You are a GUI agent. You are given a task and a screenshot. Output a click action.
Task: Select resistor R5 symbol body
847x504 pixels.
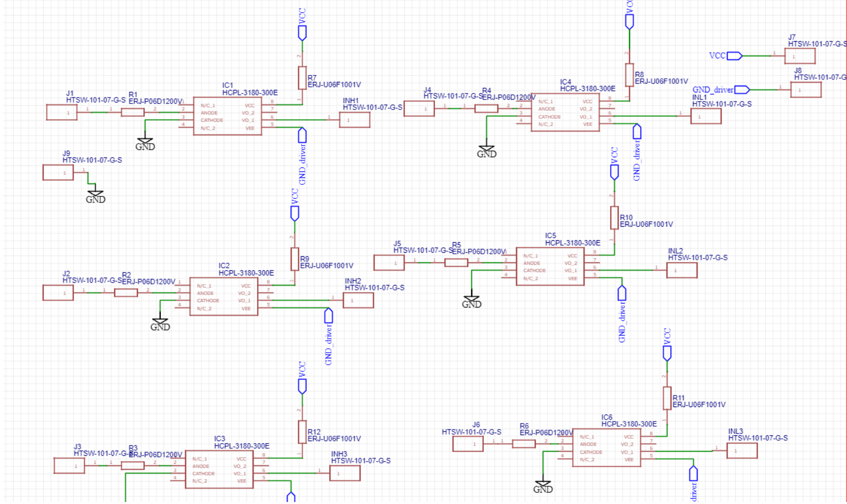coord(456,262)
